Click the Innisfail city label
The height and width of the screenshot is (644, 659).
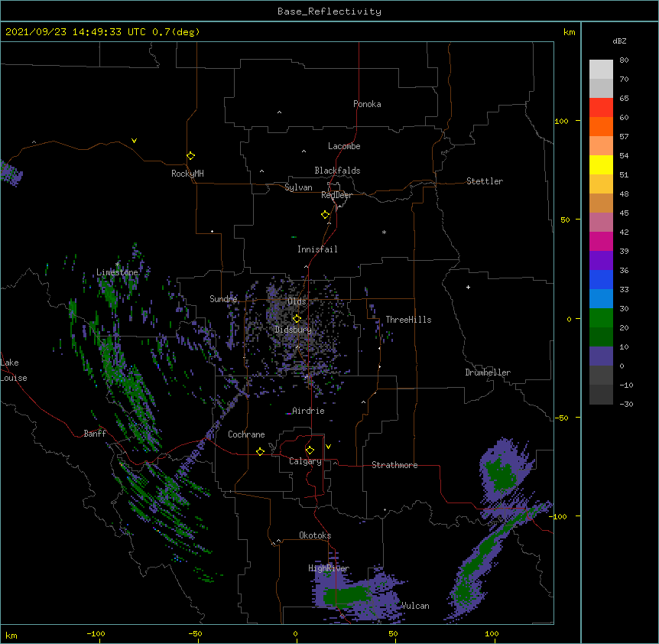pos(317,249)
